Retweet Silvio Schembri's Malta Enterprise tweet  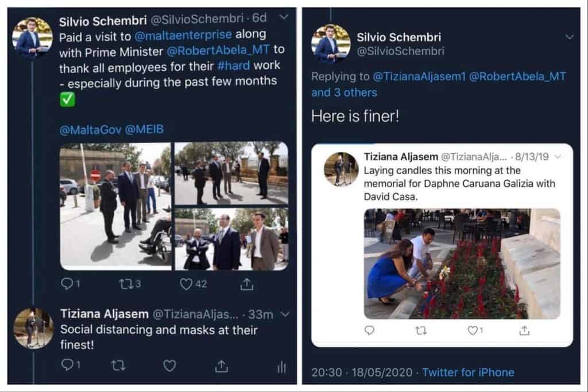click(124, 284)
